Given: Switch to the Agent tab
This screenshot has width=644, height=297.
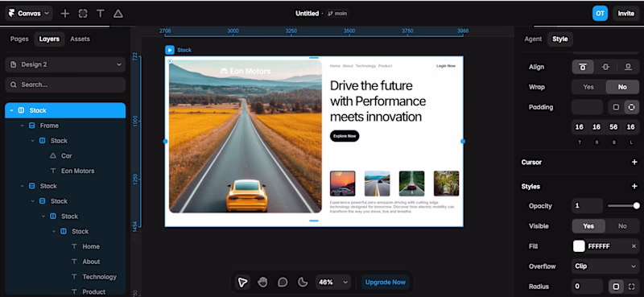Looking at the screenshot, I should click(x=533, y=39).
